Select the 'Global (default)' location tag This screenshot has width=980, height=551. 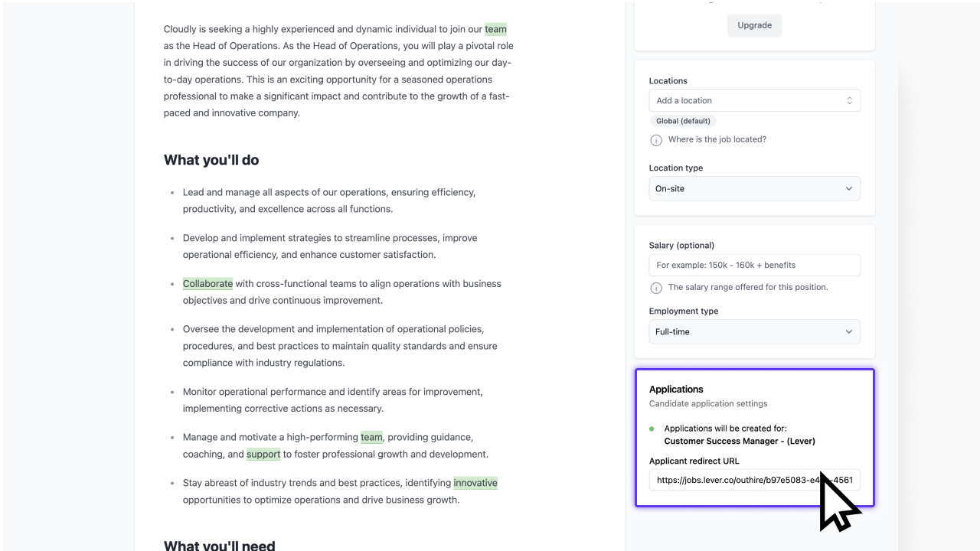pos(683,121)
